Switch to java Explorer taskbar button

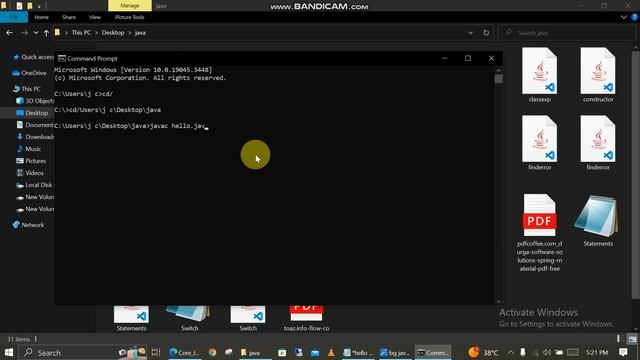pyautogui.click(x=254, y=352)
